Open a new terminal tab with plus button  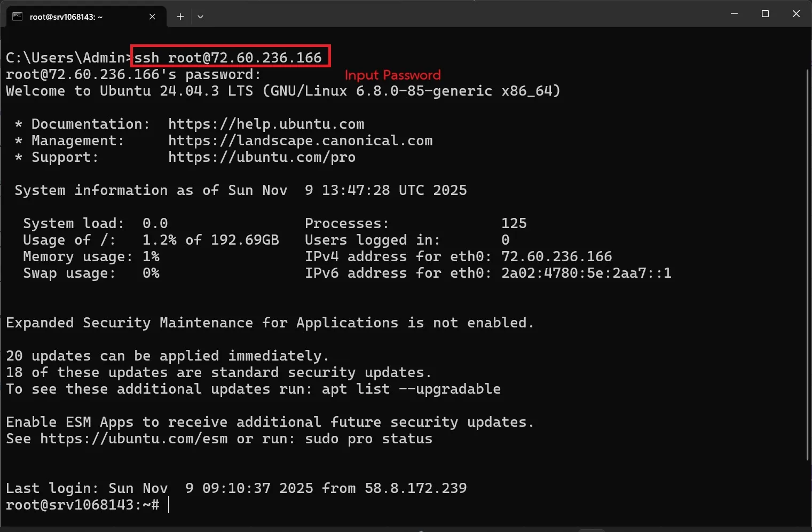[180, 17]
